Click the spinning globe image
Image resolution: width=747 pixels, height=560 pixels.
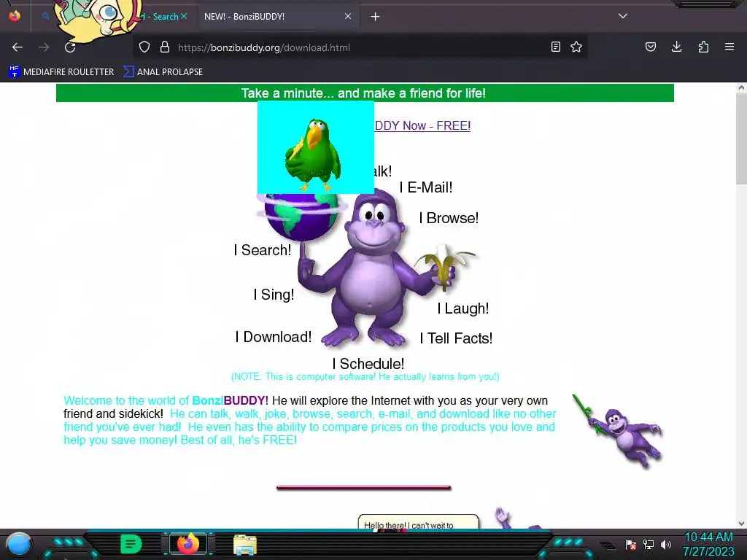301,217
